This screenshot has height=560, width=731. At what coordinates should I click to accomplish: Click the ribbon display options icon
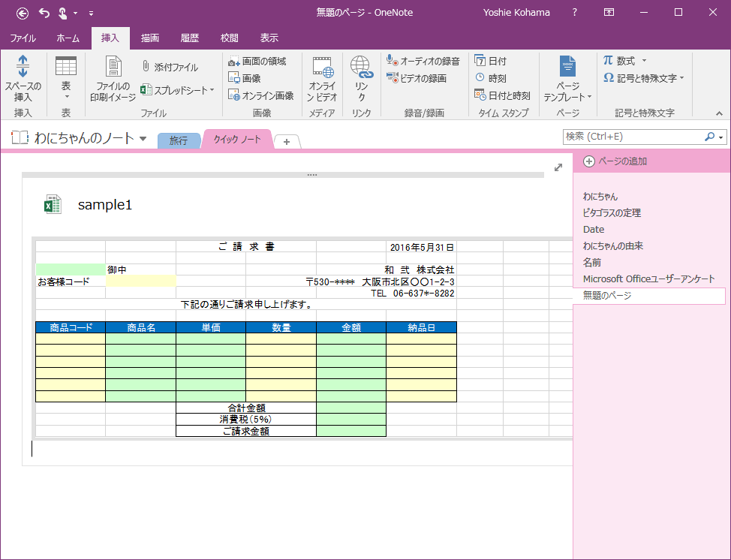click(609, 13)
